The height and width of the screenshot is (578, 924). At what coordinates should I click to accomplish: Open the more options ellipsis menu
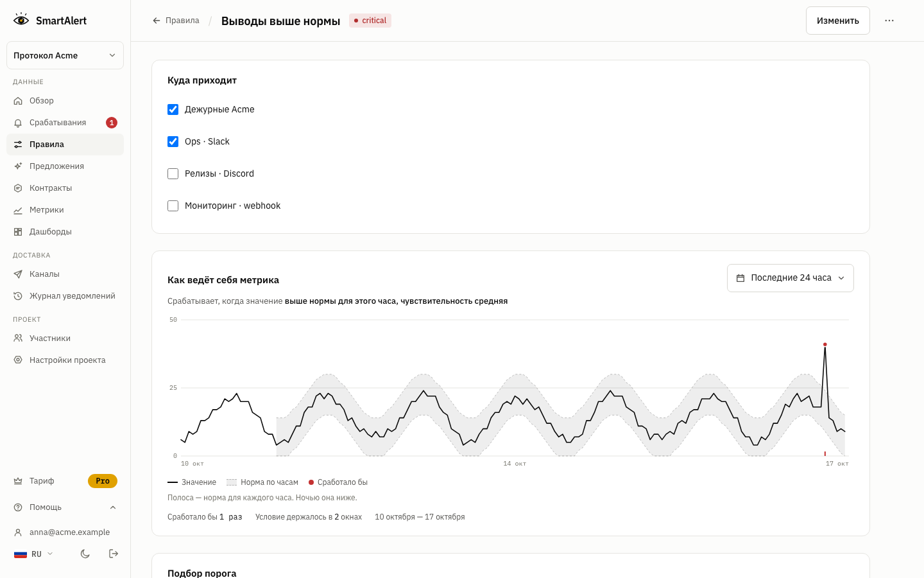point(889,21)
